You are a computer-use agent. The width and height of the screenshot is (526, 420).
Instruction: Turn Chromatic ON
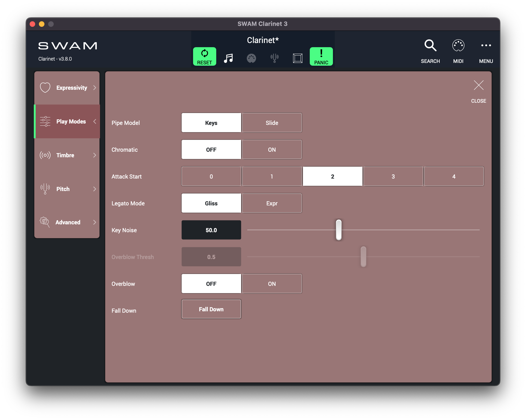click(x=272, y=149)
